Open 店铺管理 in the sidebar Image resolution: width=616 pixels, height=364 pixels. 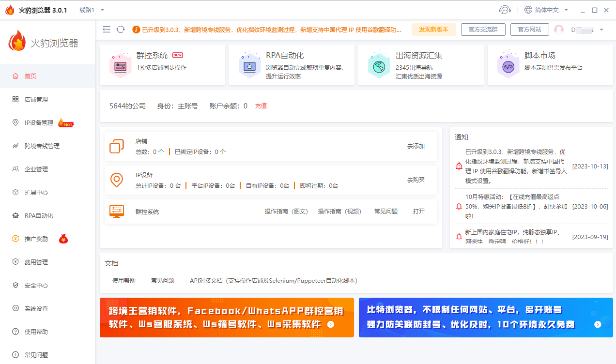47,99
